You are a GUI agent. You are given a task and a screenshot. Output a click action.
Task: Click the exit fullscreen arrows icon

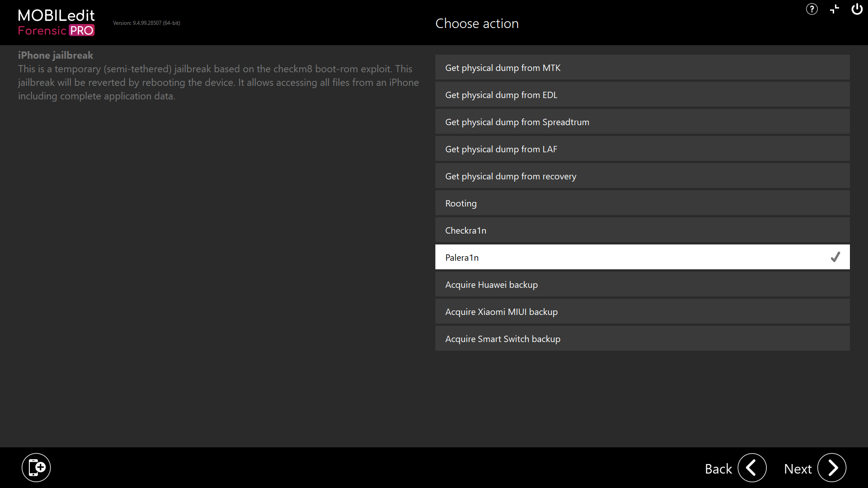pos(835,9)
